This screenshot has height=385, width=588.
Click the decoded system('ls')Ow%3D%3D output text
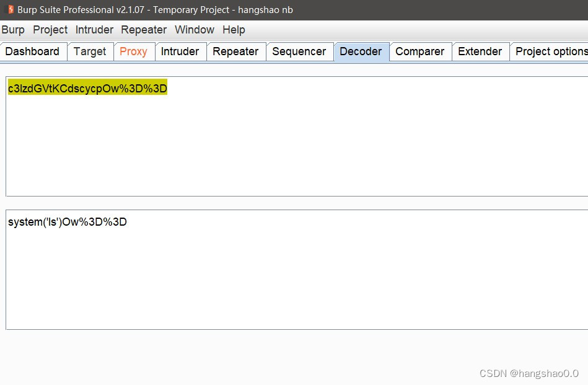pos(68,222)
